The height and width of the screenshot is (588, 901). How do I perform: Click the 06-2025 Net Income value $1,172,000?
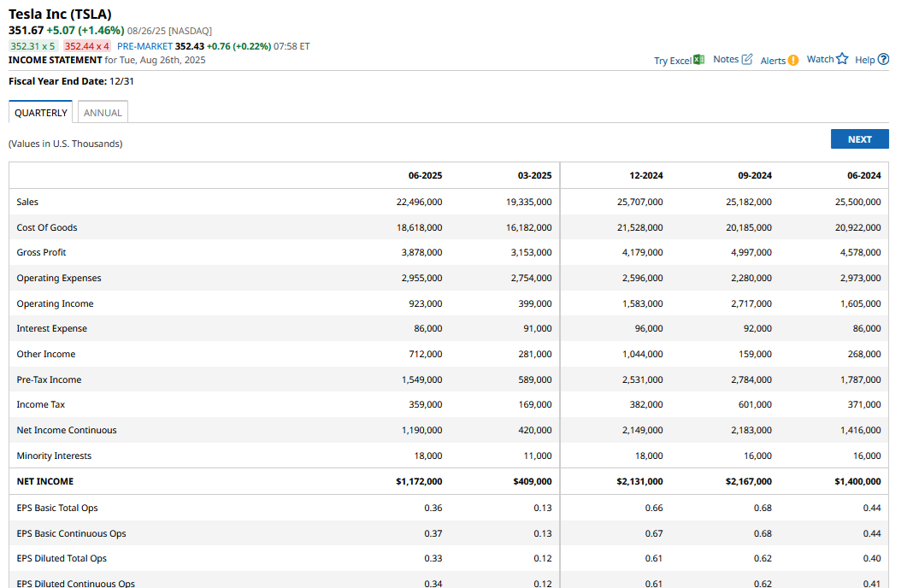tap(419, 482)
